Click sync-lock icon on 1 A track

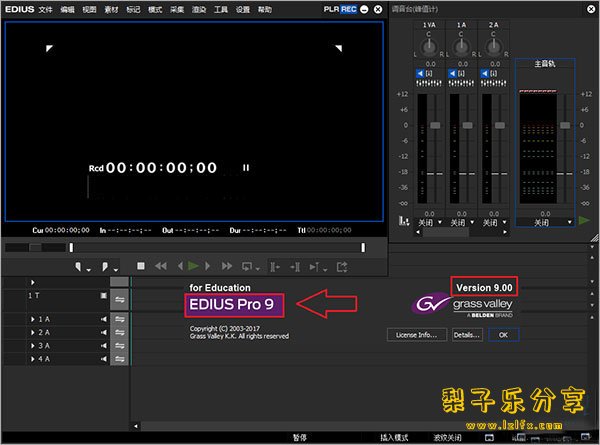[120, 319]
